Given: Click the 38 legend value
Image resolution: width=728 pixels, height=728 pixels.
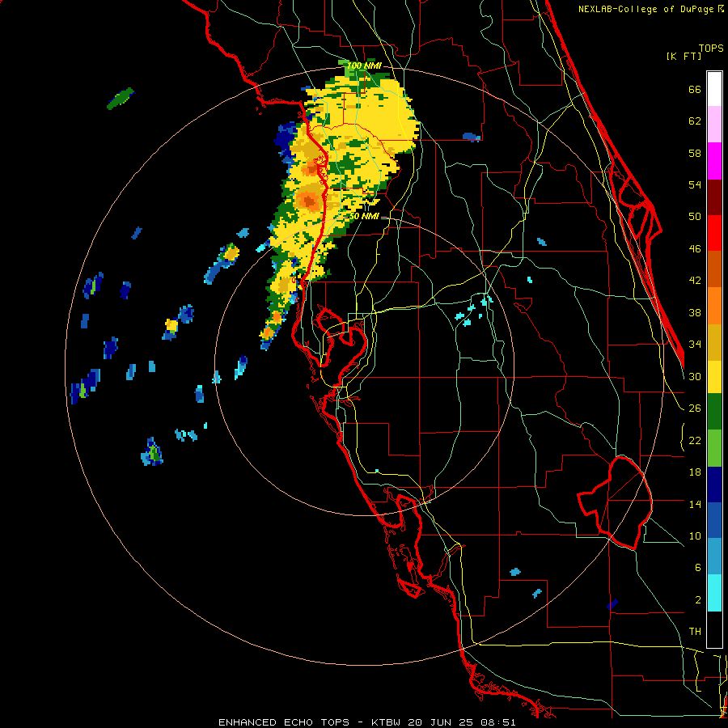Looking at the screenshot, I should (x=695, y=312).
